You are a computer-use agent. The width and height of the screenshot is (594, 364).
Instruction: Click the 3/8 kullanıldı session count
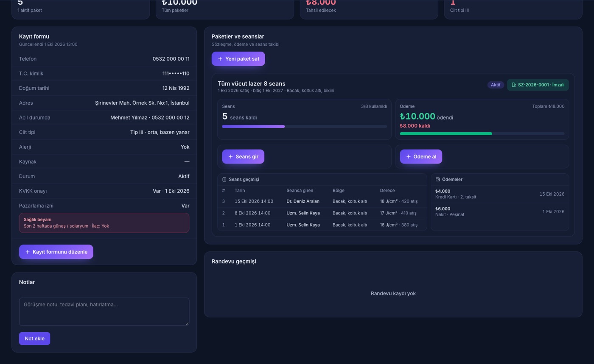(374, 107)
